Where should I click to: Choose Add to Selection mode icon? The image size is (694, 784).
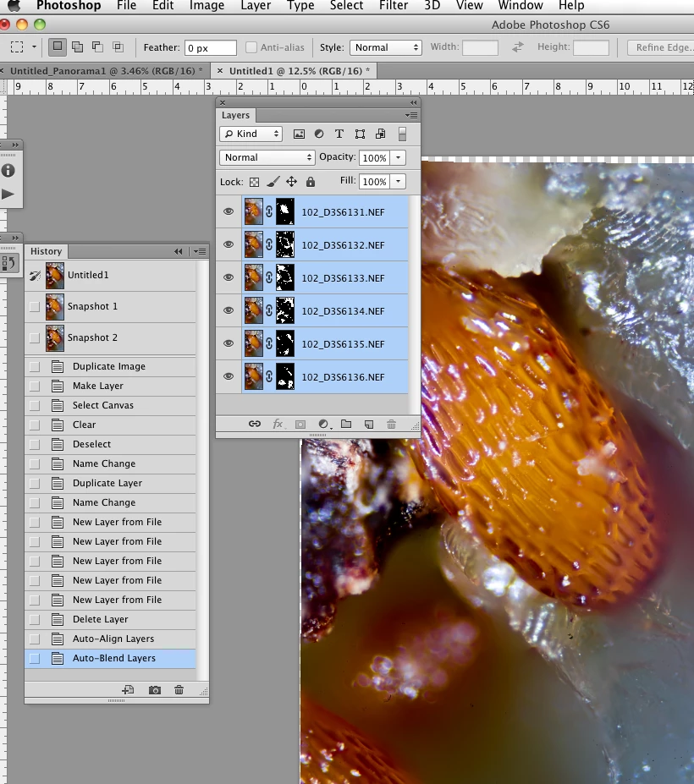pyautogui.click(x=78, y=47)
